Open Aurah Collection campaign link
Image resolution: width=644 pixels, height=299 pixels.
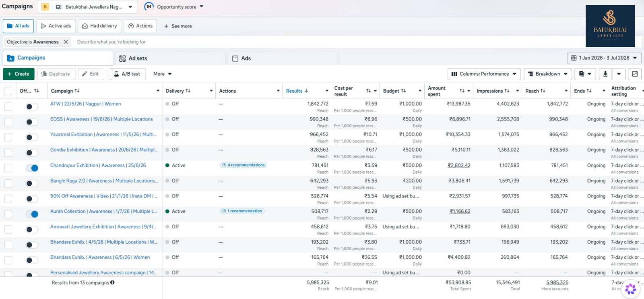103,211
